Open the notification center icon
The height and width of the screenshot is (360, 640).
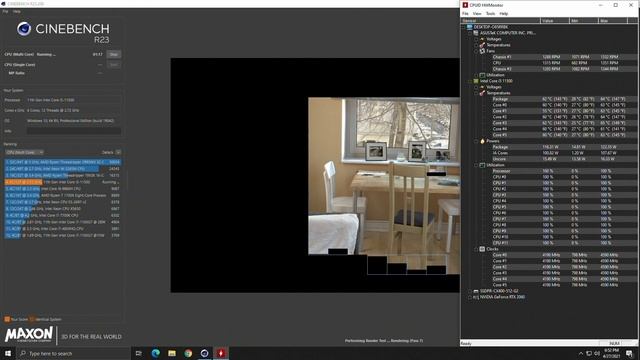tap(629, 353)
